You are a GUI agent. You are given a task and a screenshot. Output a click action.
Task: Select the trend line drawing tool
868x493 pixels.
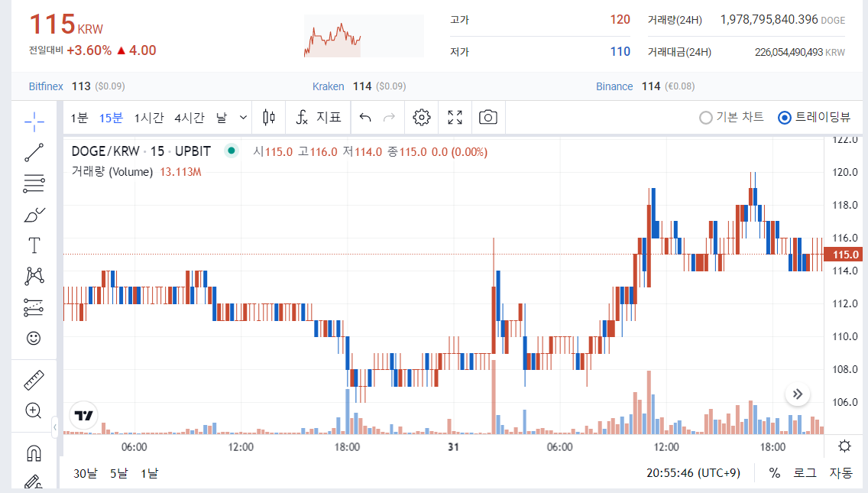pyautogui.click(x=34, y=152)
